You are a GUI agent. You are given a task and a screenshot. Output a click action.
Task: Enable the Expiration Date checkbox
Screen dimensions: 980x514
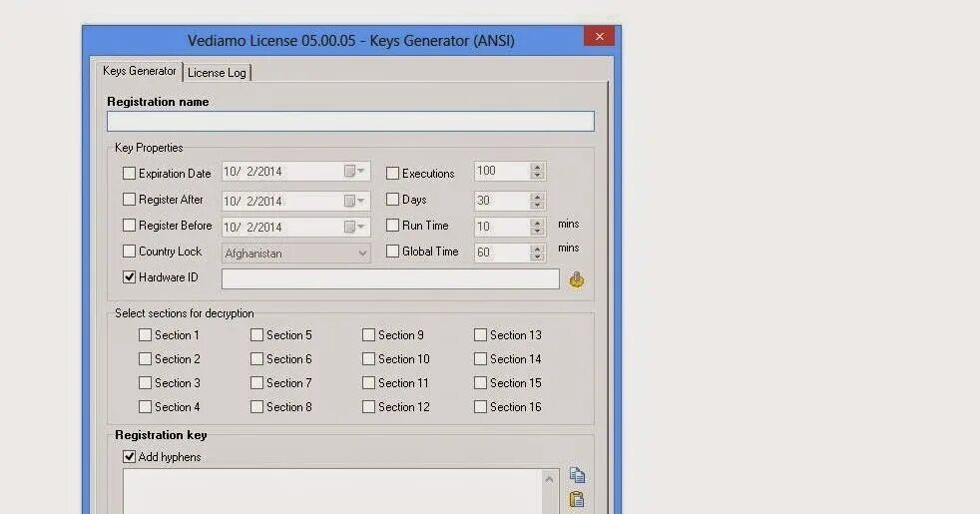130,174
